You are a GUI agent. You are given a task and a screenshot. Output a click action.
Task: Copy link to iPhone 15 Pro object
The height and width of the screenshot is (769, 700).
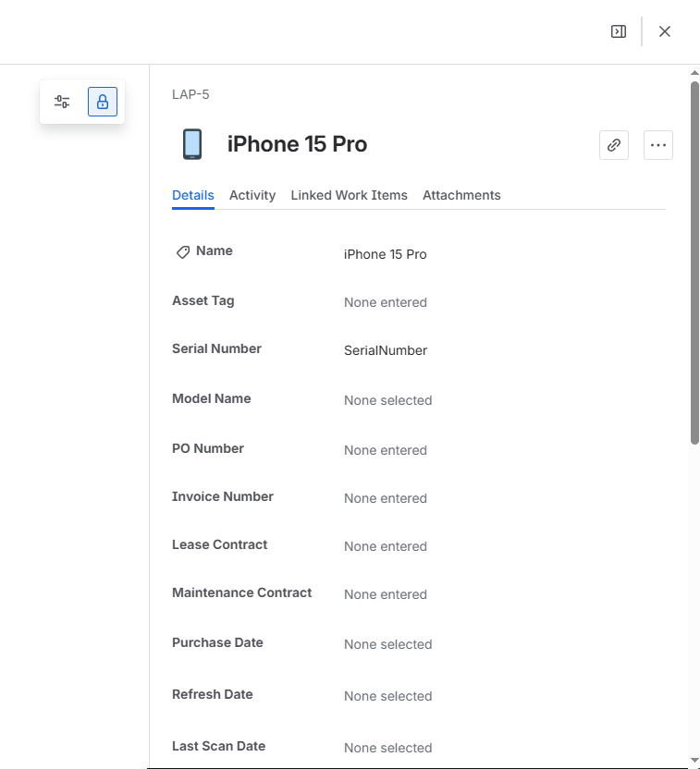click(614, 145)
